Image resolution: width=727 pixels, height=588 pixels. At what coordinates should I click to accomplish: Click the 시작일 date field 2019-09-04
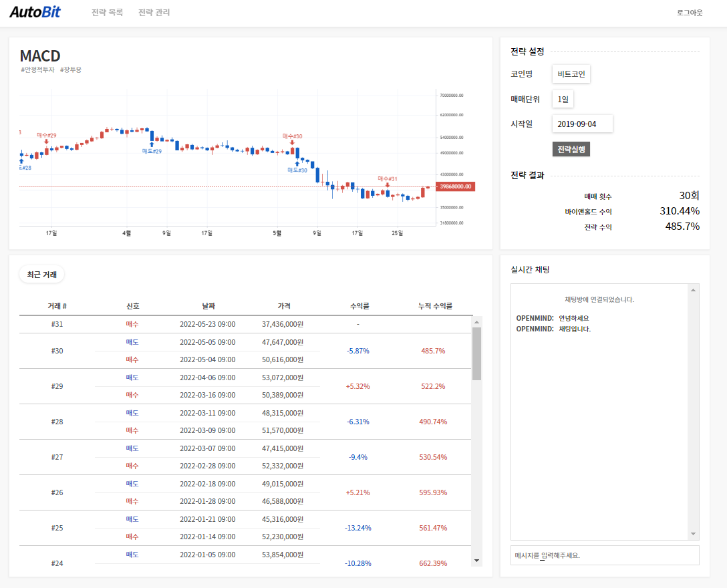(x=582, y=124)
